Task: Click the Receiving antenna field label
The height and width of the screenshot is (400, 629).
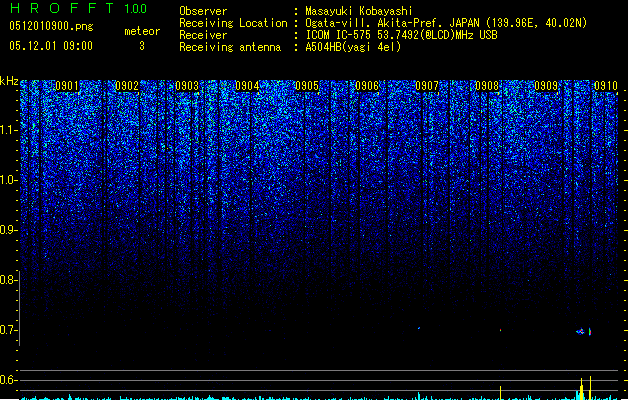Action: point(230,47)
